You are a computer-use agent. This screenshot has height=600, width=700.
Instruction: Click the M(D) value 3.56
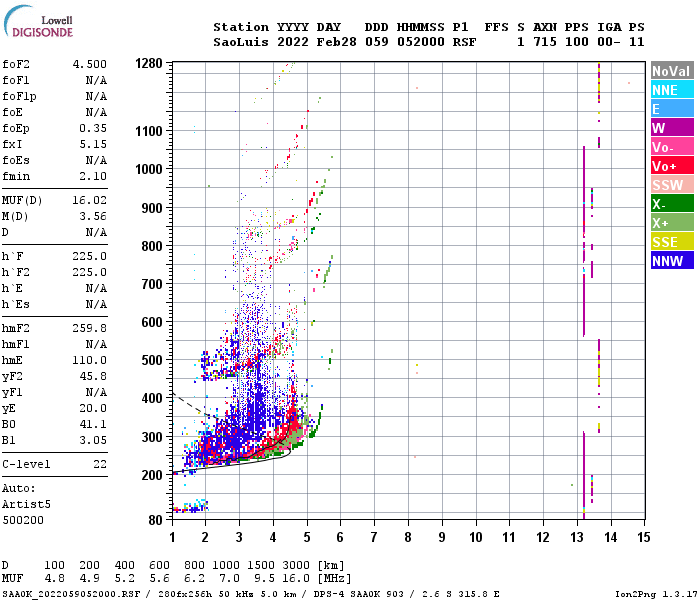[x=93, y=217]
